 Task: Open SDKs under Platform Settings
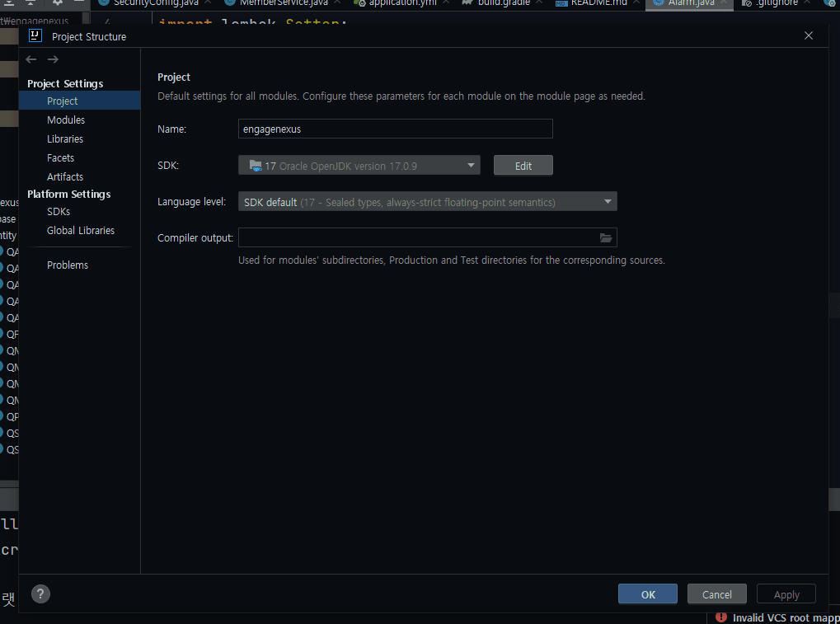(x=59, y=212)
